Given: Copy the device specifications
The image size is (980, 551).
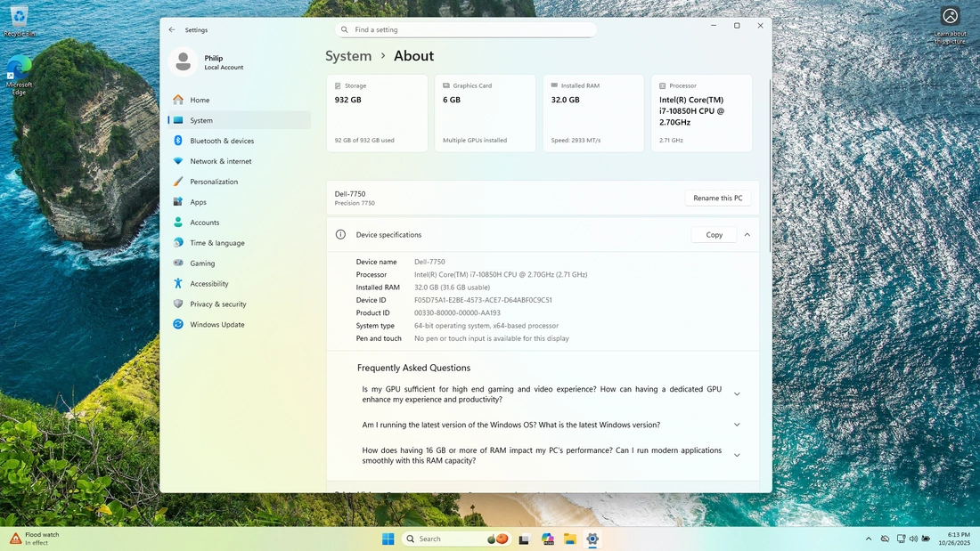Looking at the screenshot, I should click(714, 235).
